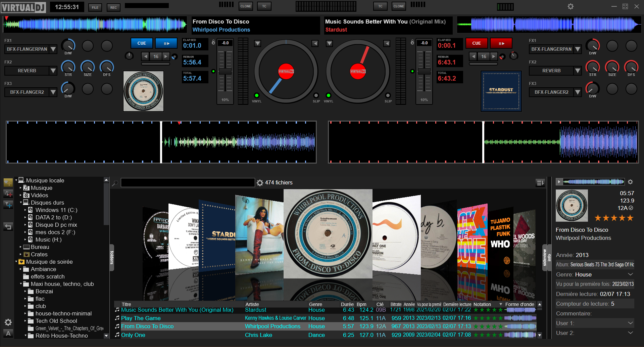Click the REC record button
Image resolution: width=644 pixels, height=347 pixels.
(113, 7)
